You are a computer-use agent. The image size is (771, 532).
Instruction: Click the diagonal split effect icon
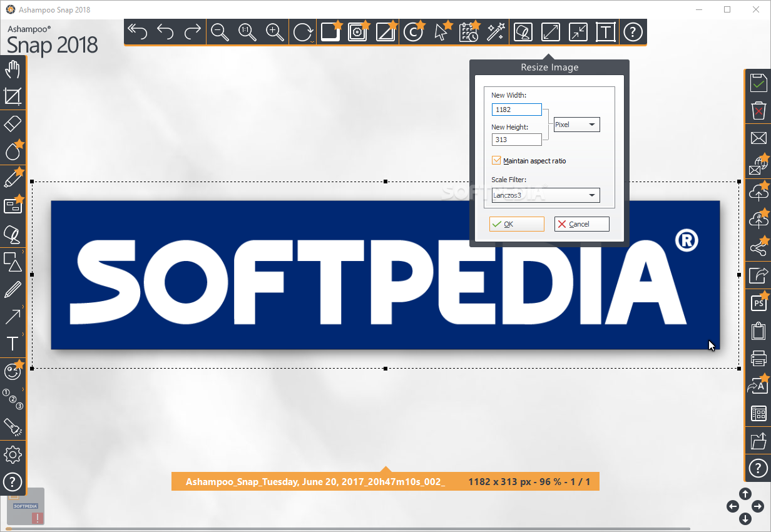[x=385, y=32]
